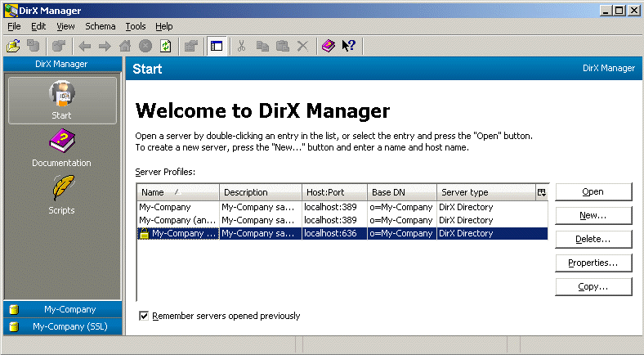
Task: Click the Open button
Action: (x=593, y=192)
